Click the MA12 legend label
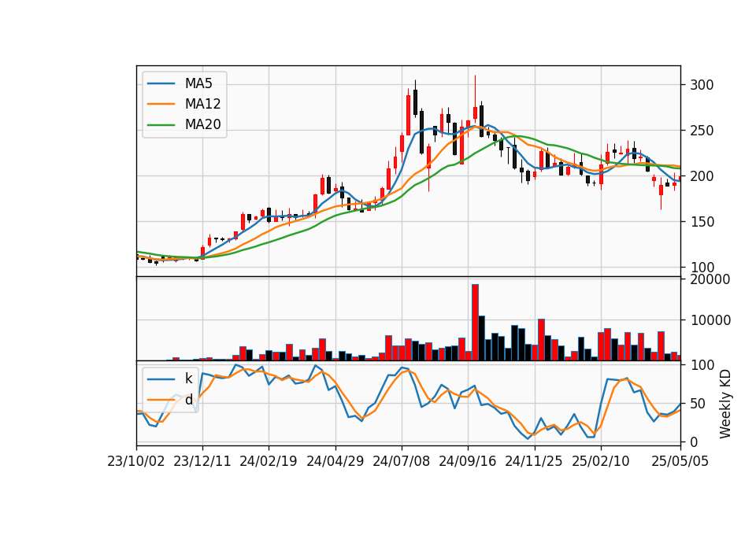 click(x=202, y=104)
